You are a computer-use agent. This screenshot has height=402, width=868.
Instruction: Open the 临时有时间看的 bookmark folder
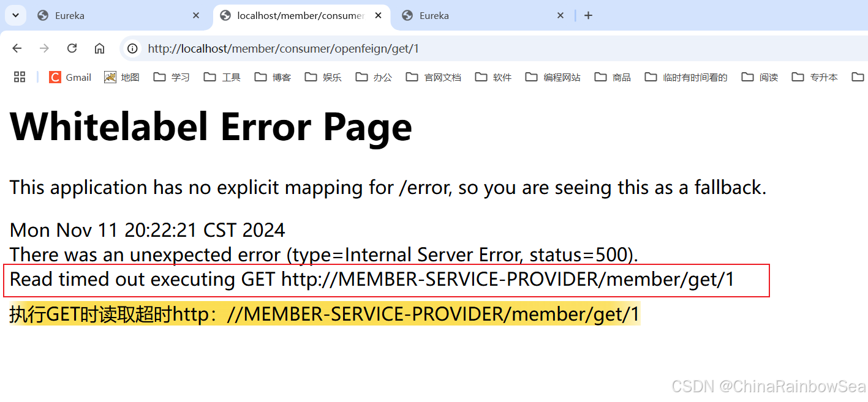[x=687, y=77]
